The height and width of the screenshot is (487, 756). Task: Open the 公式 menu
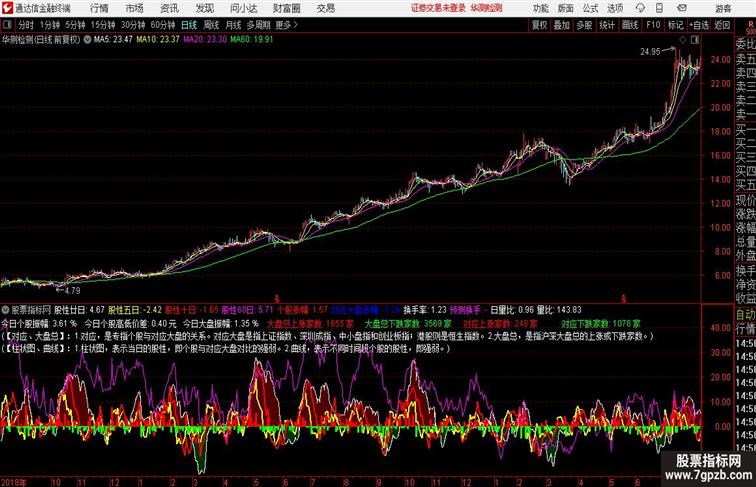point(590,8)
